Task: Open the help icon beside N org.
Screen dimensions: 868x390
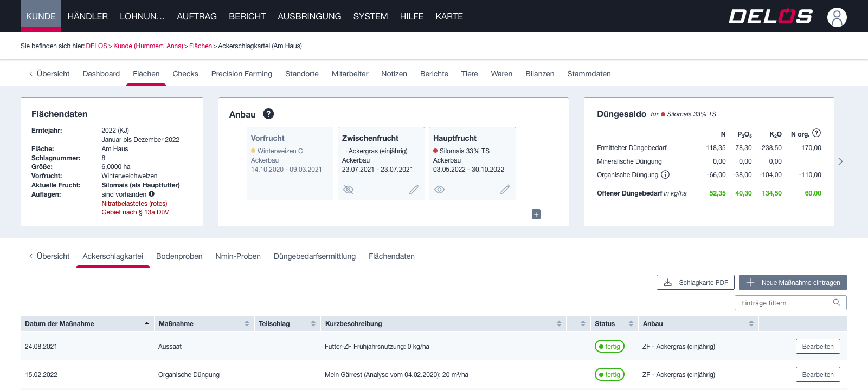Action: click(816, 133)
